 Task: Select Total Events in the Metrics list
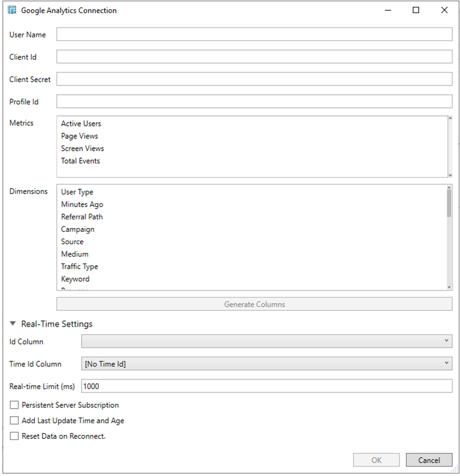(x=80, y=161)
